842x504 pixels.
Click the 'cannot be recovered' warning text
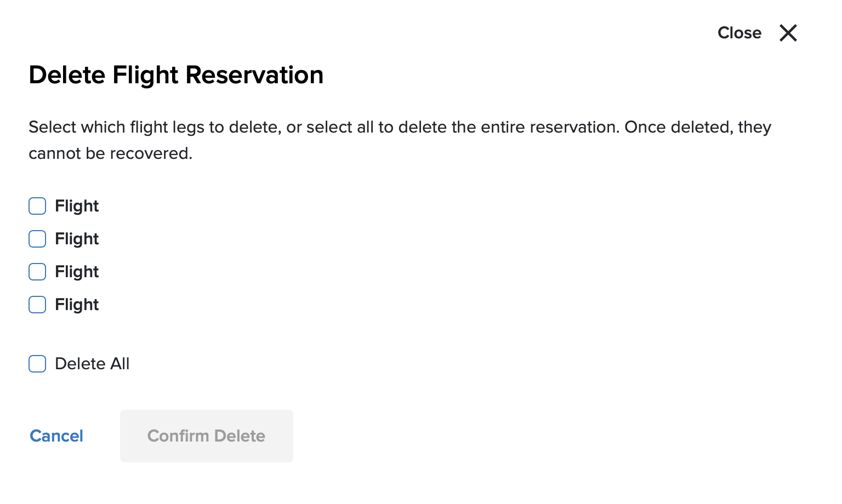click(110, 153)
